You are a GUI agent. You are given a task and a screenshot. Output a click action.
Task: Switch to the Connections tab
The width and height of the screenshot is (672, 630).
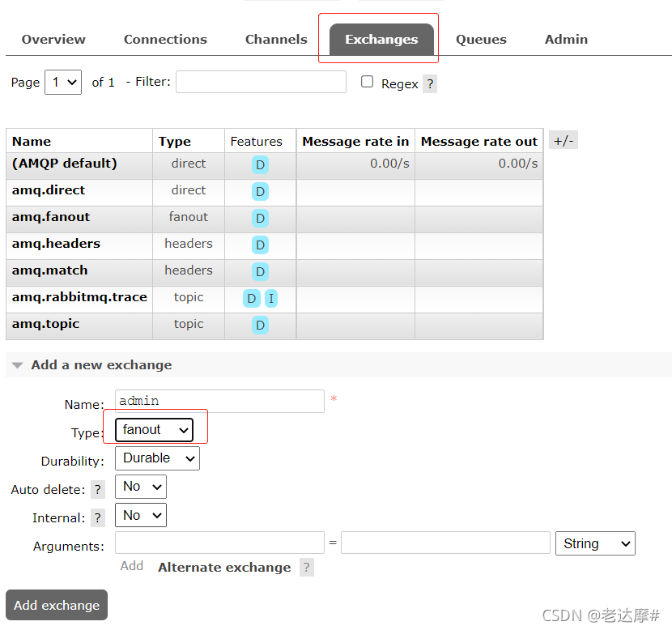(x=165, y=40)
